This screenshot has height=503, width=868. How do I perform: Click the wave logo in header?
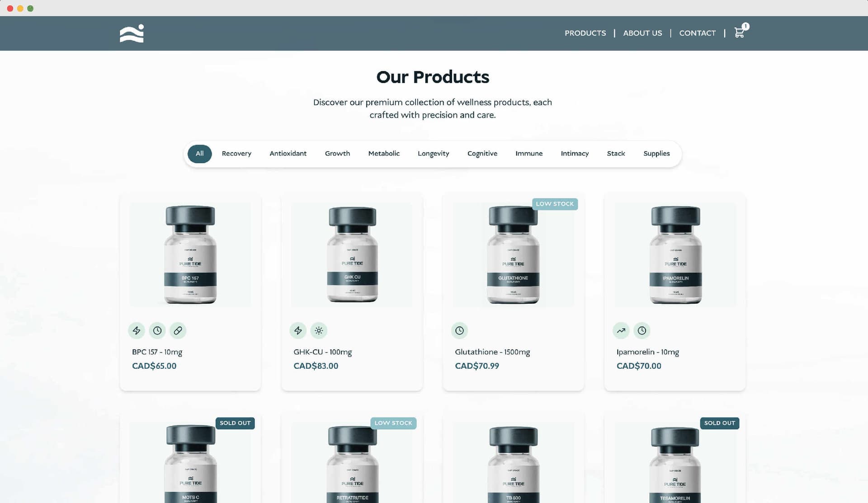point(132,33)
